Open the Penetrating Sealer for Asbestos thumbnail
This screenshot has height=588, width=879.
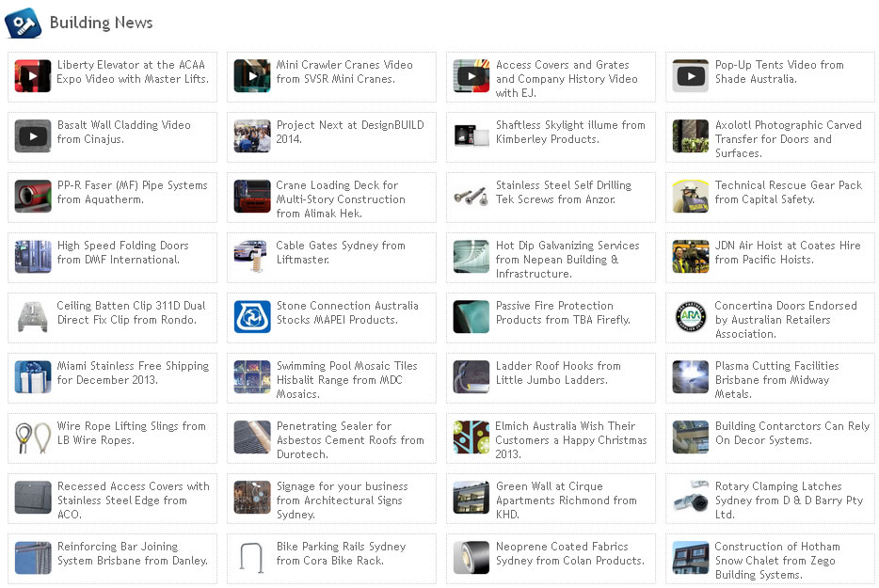tap(252, 437)
